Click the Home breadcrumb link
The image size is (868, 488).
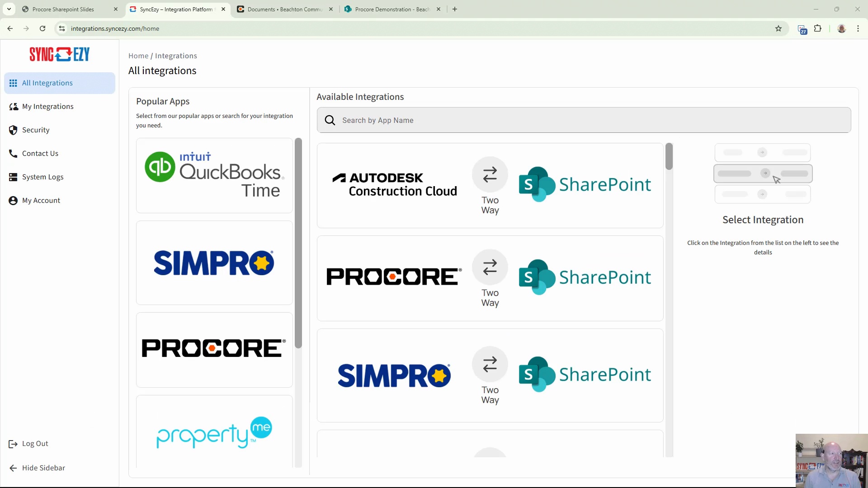138,56
